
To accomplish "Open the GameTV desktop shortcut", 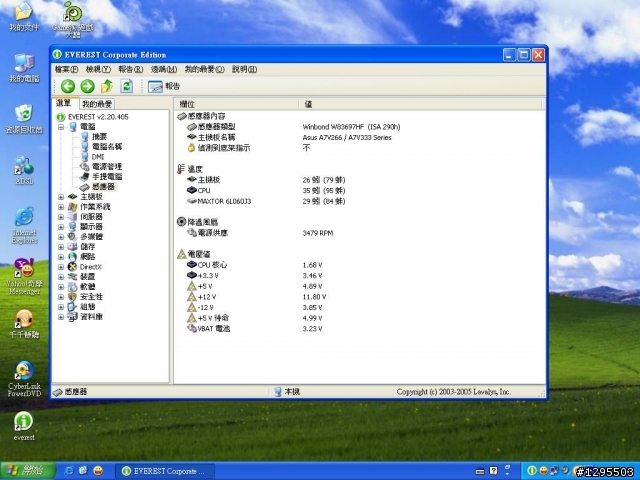I will pyautogui.click(x=73, y=20).
